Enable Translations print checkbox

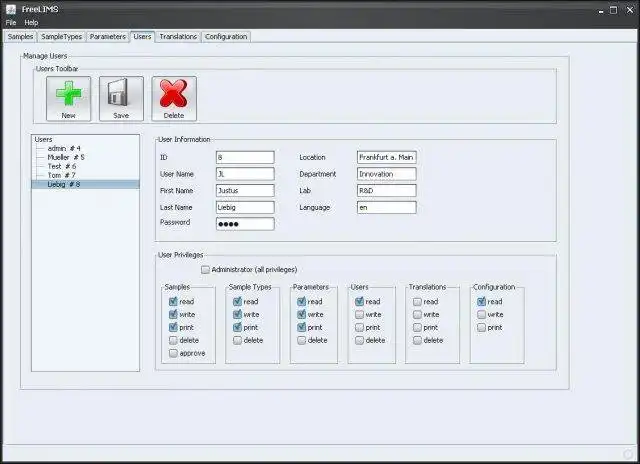(417, 327)
